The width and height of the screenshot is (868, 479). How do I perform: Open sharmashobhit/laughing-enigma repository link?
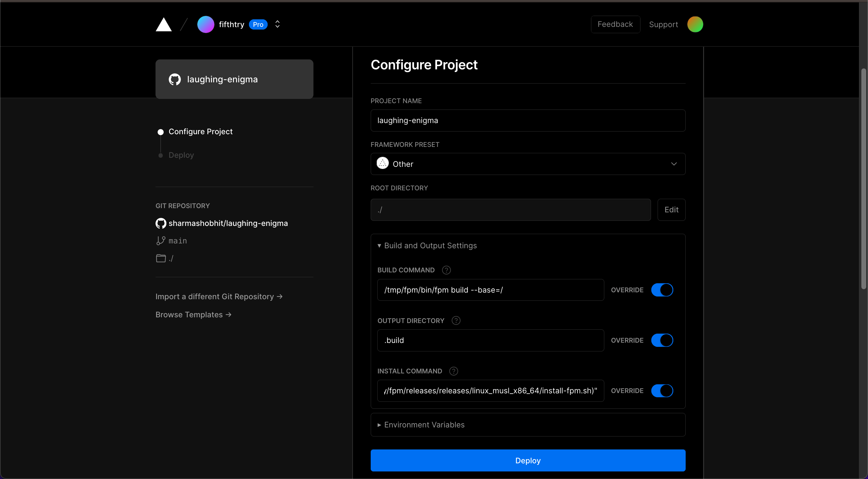(x=228, y=223)
